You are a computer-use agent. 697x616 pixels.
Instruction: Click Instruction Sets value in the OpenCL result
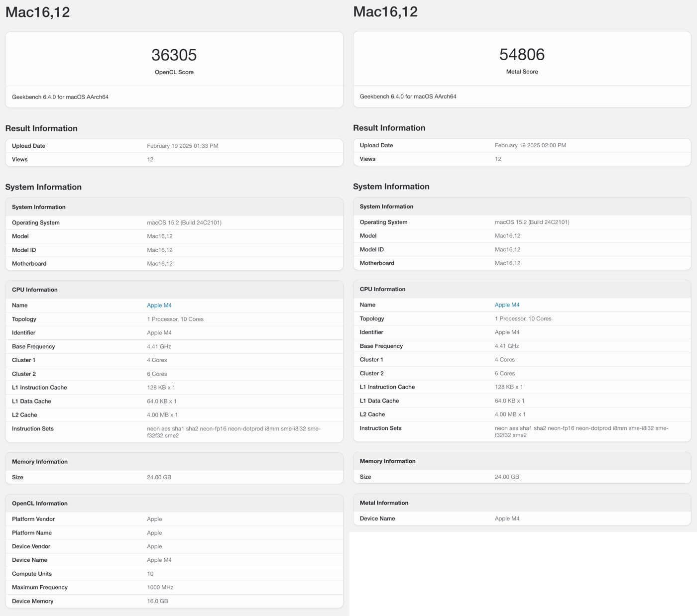pyautogui.click(x=233, y=432)
